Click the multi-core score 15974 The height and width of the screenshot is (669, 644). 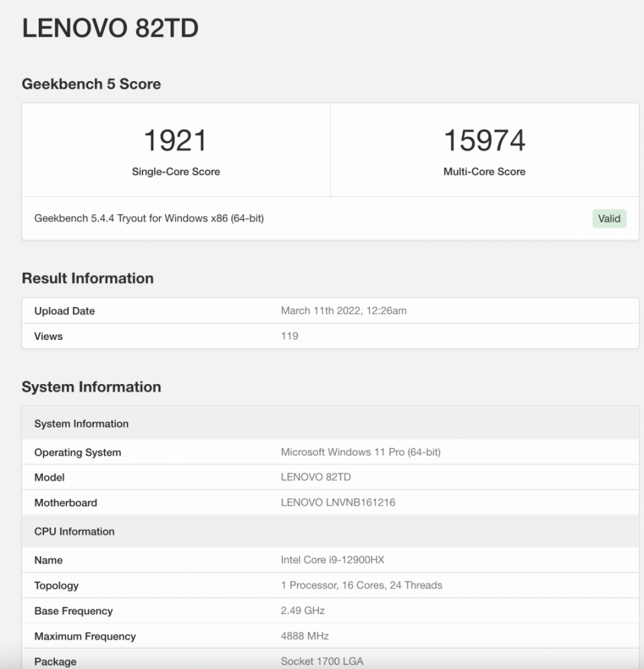pyautogui.click(x=484, y=140)
